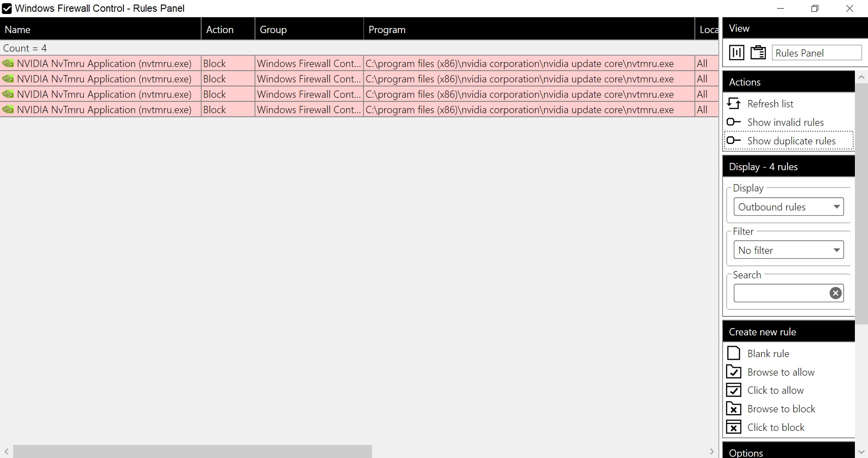Viewport: 868px width, 458px height.
Task: Click the sidebar vertical scrollbar thumb
Action: coord(861,204)
